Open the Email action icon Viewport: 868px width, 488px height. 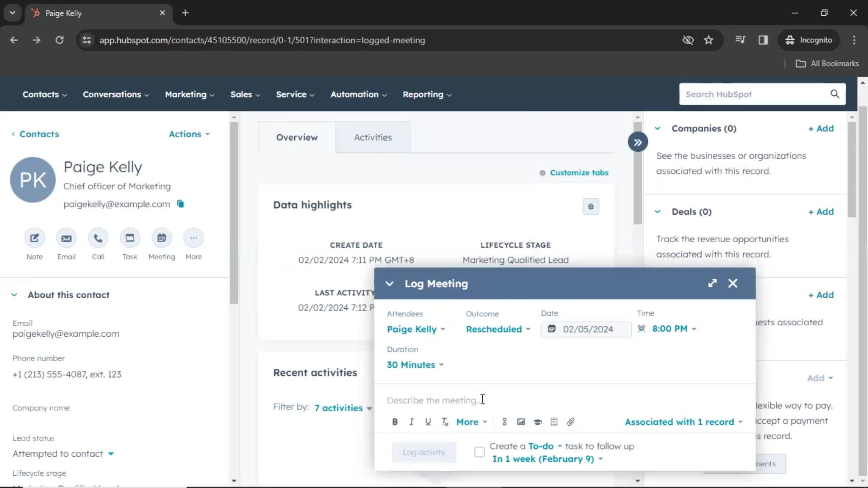click(66, 238)
